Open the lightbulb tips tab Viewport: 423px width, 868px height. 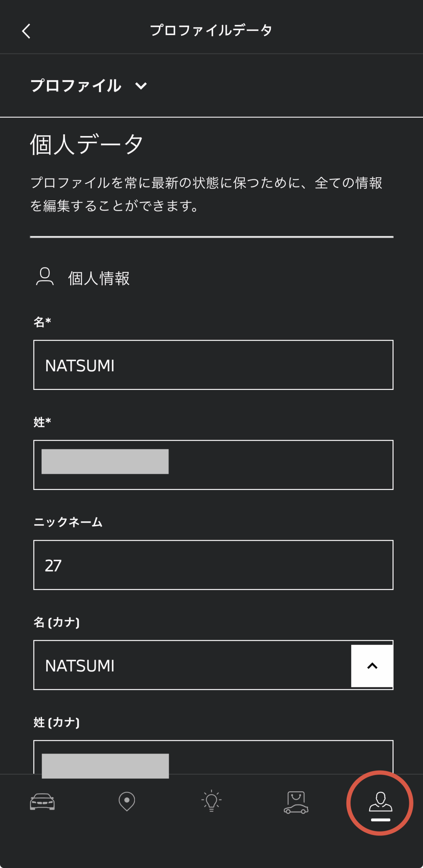coord(211,801)
